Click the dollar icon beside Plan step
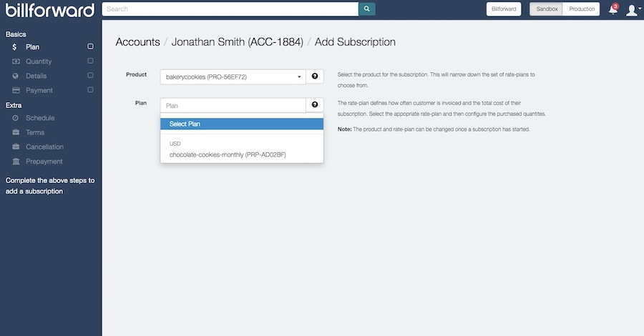Viewport: 644px width, 336px height. pyautogui.click(x=15, y=47)
